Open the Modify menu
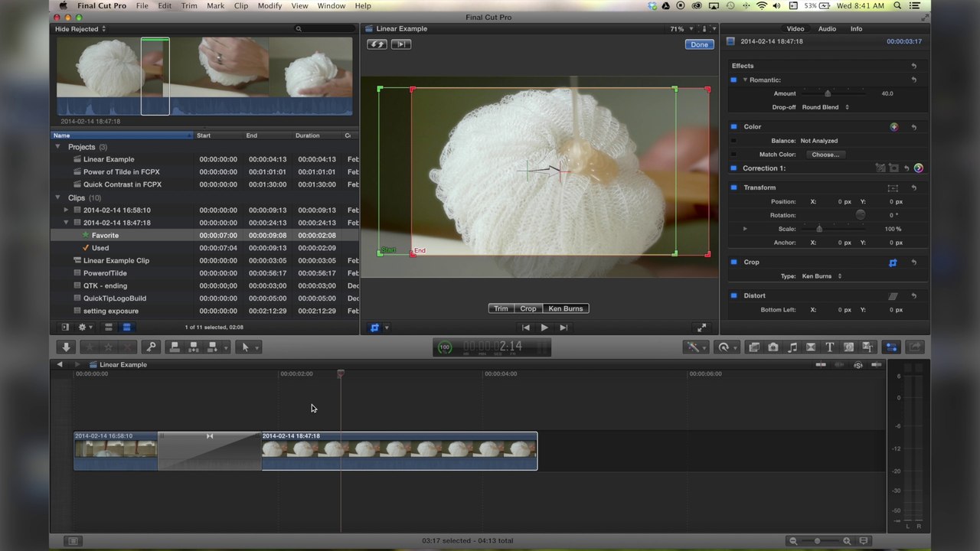The image size is (980, 551). point(269,6)
